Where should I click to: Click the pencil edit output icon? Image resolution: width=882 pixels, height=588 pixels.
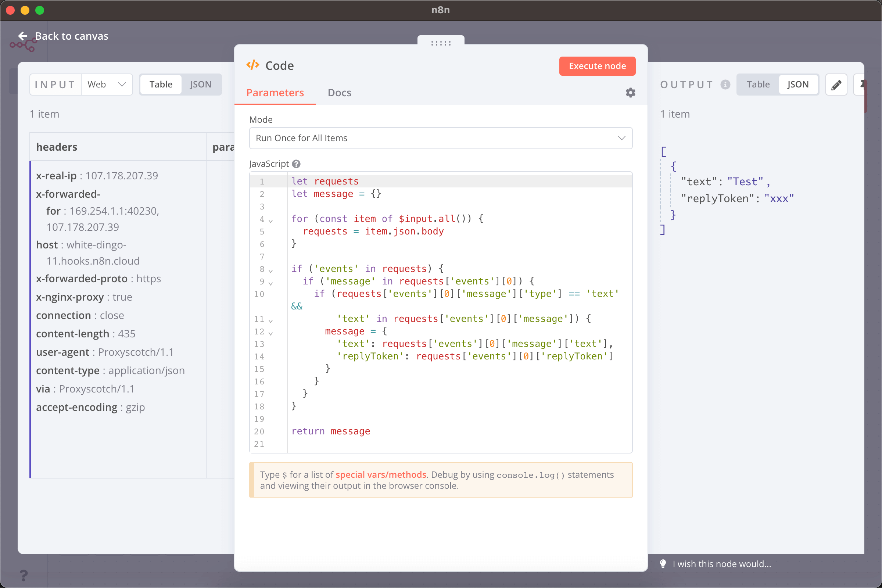[x=836, y=85]
